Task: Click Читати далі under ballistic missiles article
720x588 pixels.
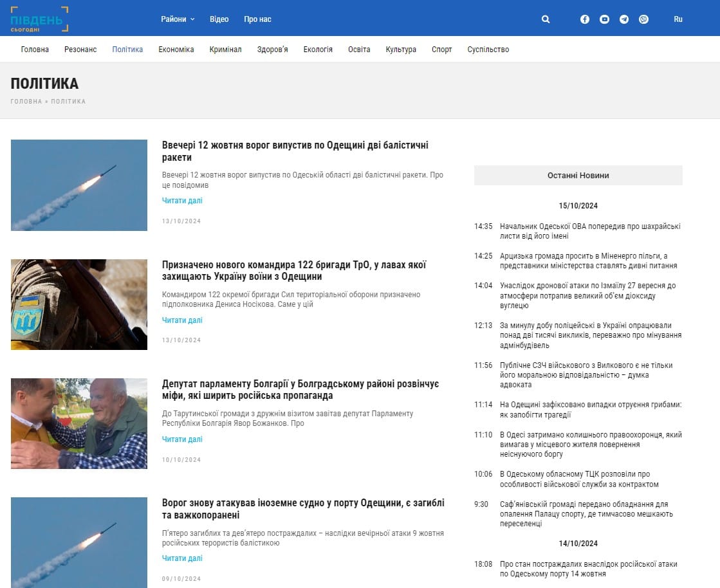Action: 182,201
